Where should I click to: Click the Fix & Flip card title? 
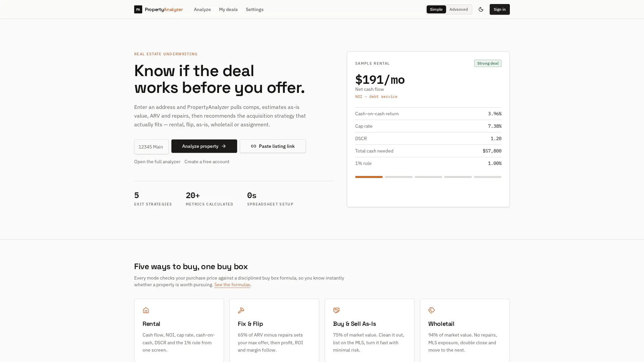[x=250, y=324]
